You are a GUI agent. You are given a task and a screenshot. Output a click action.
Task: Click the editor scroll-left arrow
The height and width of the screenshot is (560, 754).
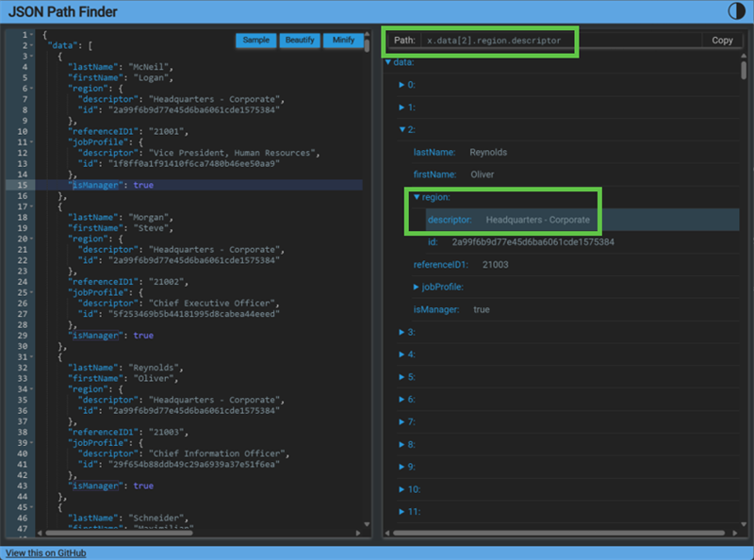pos(40,533)
